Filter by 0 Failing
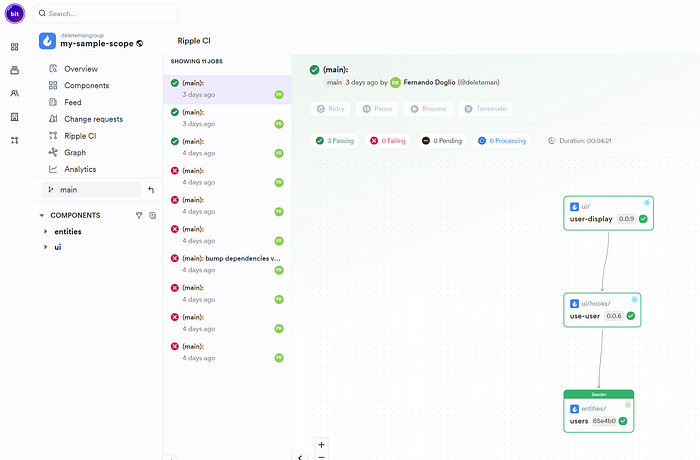 pos(388,141)
